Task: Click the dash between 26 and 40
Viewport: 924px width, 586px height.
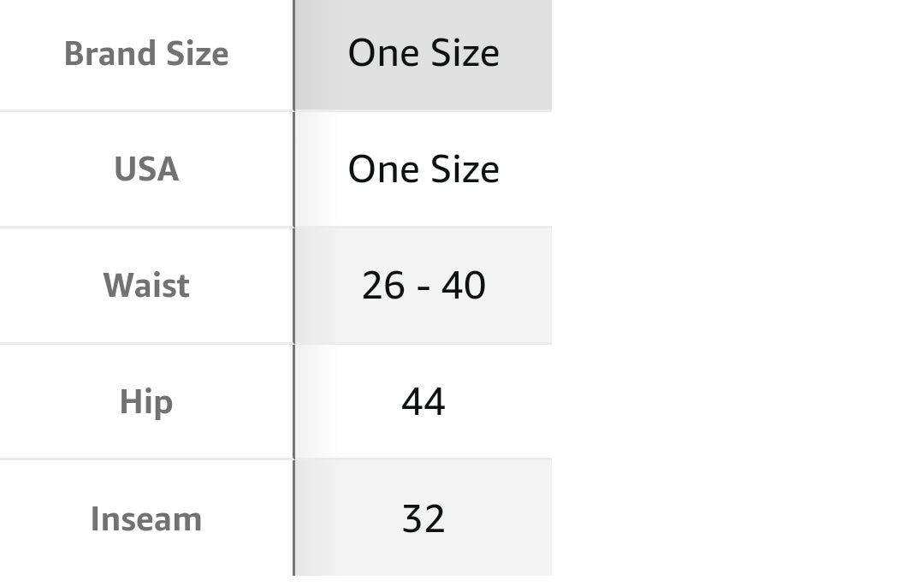Action: coord(423,287)
